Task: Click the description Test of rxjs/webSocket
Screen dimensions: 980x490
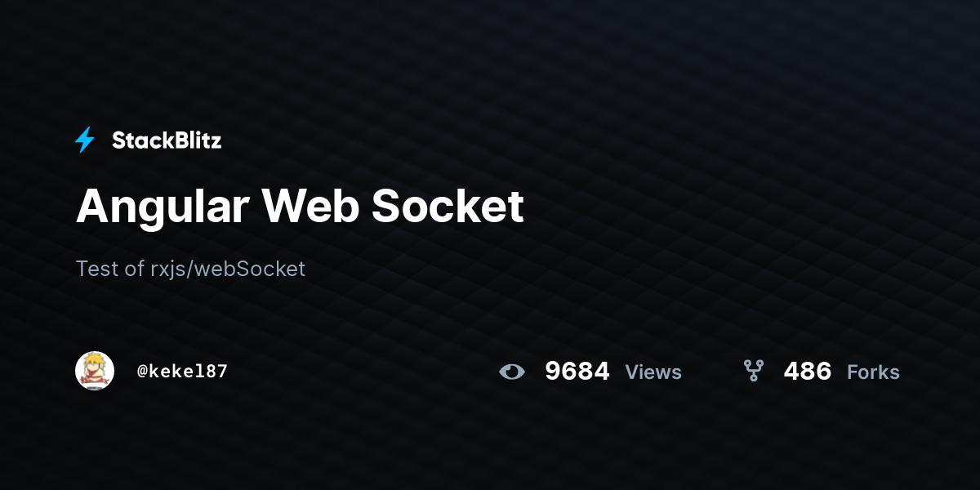Action: coord(190,269)
